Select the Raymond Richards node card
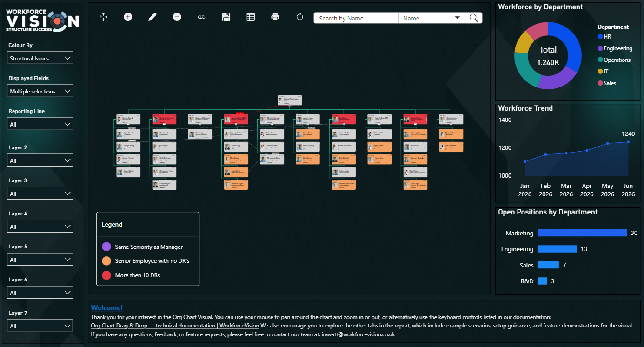Viewport: 644px width, 347px height. tap(200, 120)
